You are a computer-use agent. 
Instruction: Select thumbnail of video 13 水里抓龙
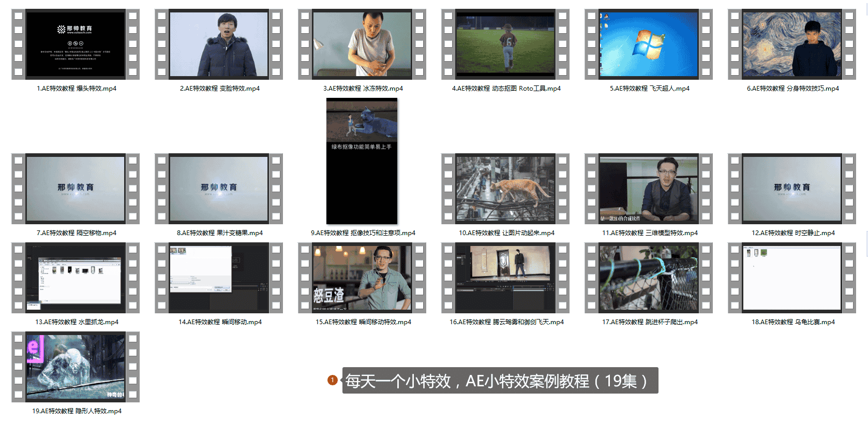point(76,278)
